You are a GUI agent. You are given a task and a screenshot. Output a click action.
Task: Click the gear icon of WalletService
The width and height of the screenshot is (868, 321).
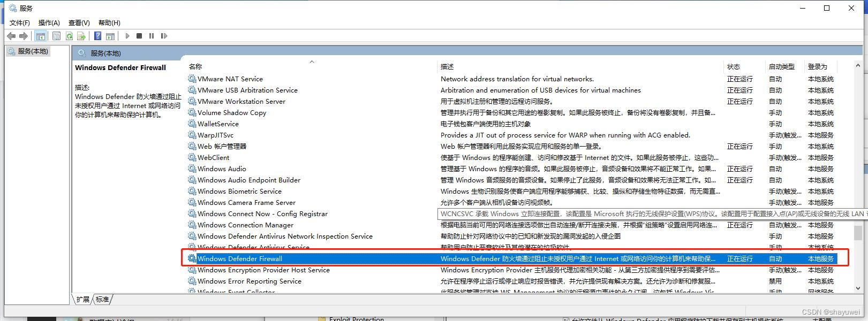coord(192,124)
